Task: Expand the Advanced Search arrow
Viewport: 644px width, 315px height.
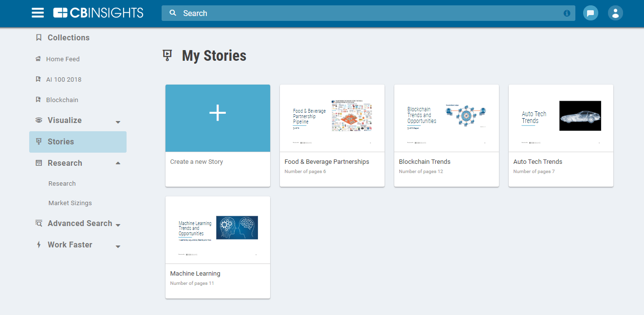Action: click(118, 225)
